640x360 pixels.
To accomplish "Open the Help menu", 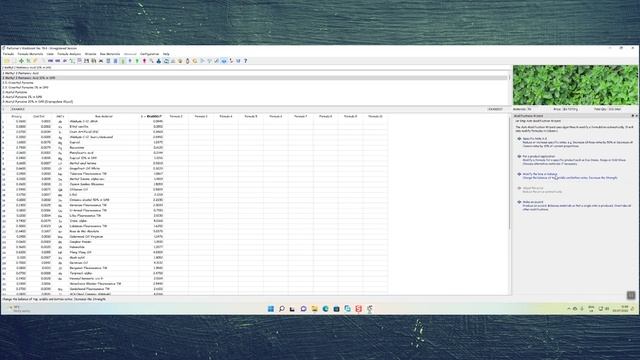I will [166, 54].
